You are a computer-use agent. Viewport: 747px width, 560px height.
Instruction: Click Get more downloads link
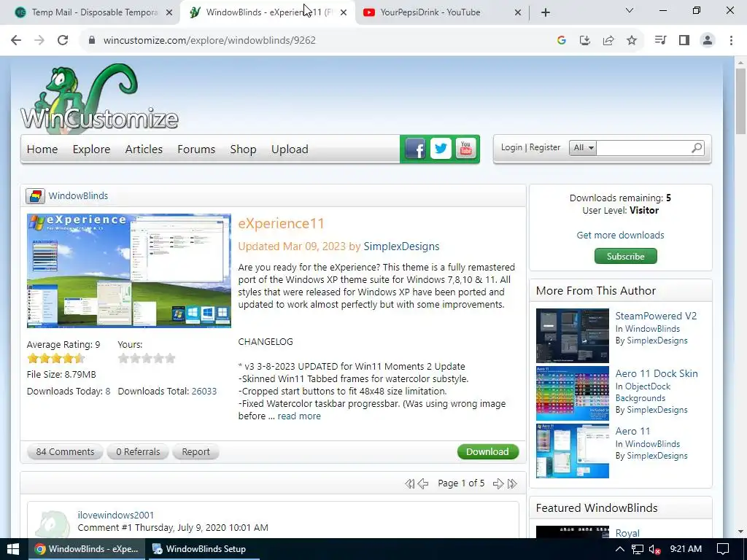pyautogui.click(x=620, y=236)
